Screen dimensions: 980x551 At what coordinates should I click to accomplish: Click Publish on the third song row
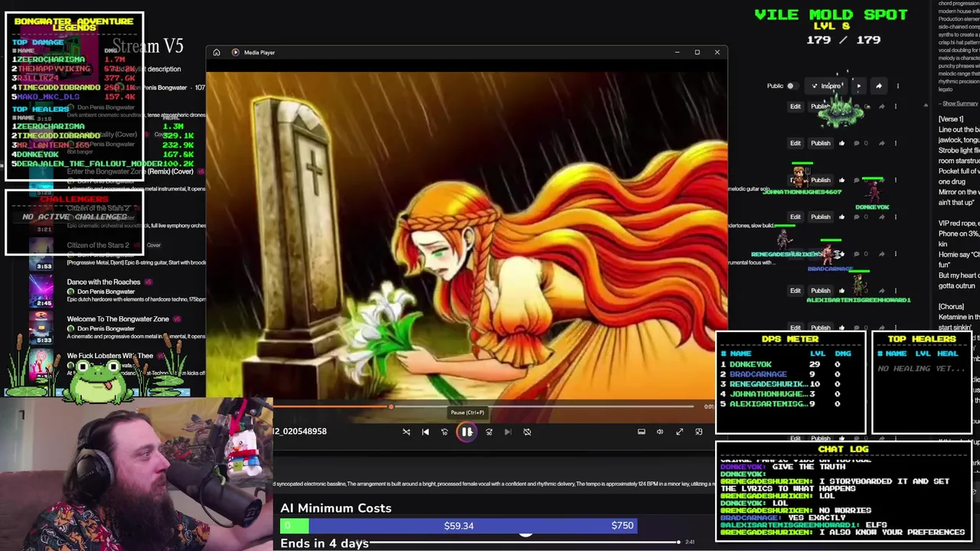pyautogui.click(x=820, y=180)
